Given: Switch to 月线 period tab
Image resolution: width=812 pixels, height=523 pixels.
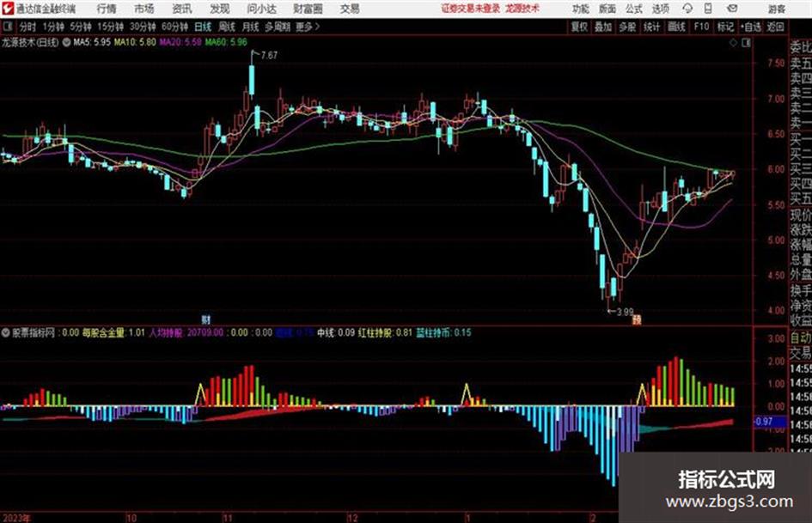Looking at the screenshot, I should 251,27.
